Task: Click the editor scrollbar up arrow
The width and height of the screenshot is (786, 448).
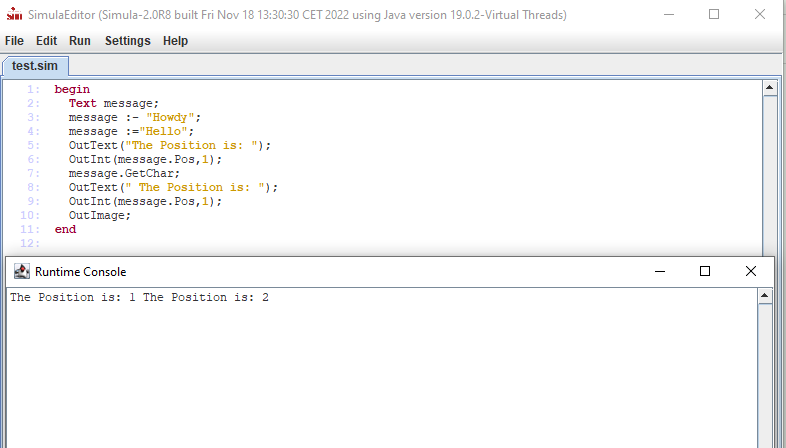Action: 770,88
